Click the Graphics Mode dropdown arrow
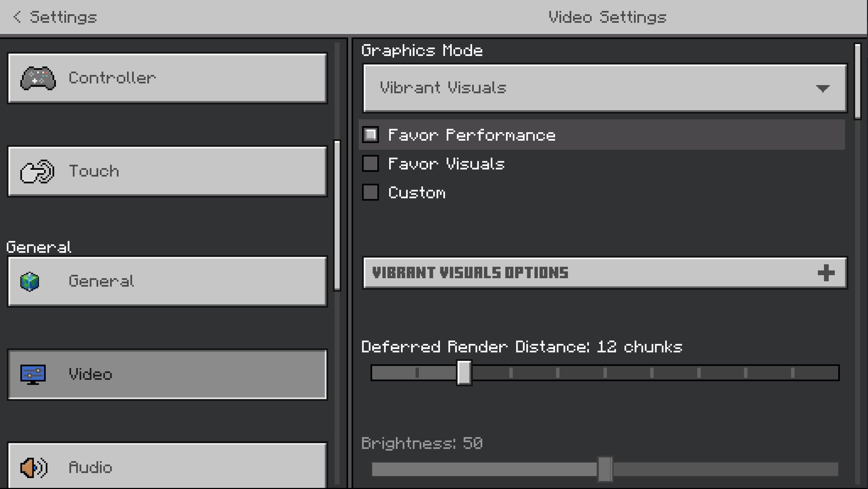Image resolution: width=868 pixels, height=489 pixels. [x=823, y=88]
